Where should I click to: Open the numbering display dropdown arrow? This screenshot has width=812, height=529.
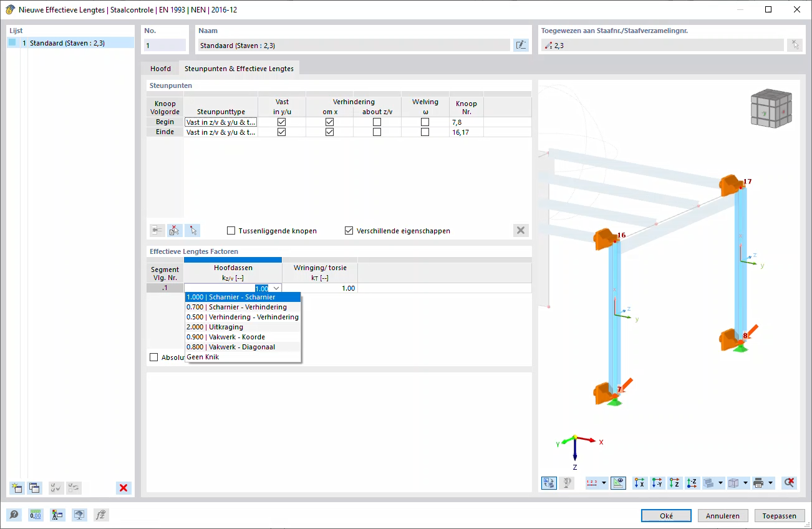603,483
